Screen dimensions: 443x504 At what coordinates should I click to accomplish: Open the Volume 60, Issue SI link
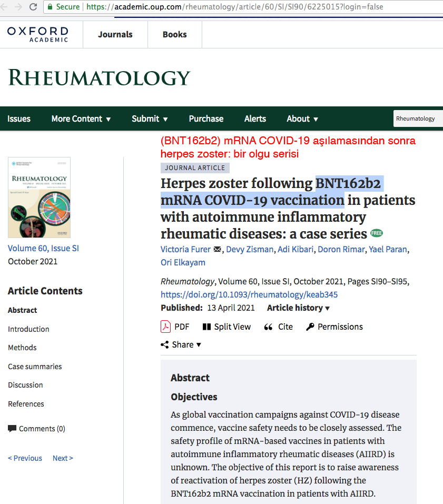(43, 248)
